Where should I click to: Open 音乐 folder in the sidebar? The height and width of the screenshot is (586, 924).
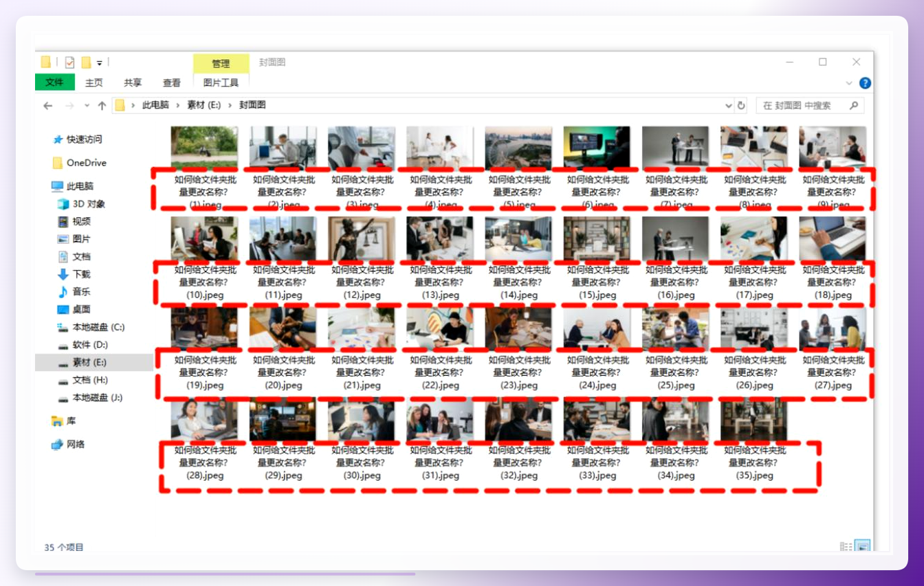pyautogui.click(x=74, y=292)
